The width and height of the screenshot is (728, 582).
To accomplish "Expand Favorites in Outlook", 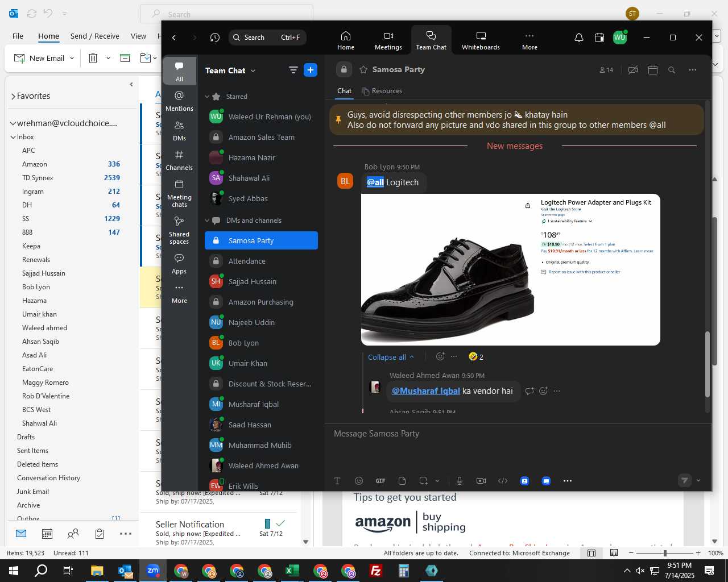I will (x=13, y=96).
